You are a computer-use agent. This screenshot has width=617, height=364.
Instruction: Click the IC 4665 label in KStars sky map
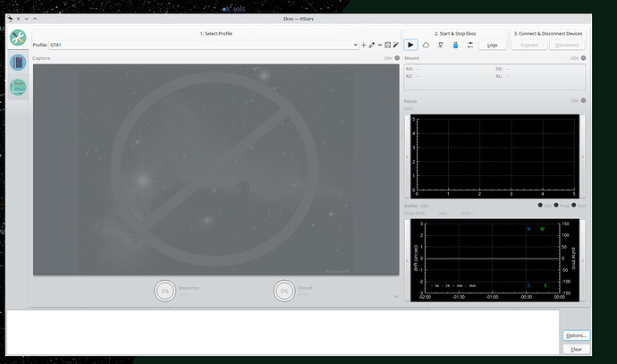[x=235, y=9]
